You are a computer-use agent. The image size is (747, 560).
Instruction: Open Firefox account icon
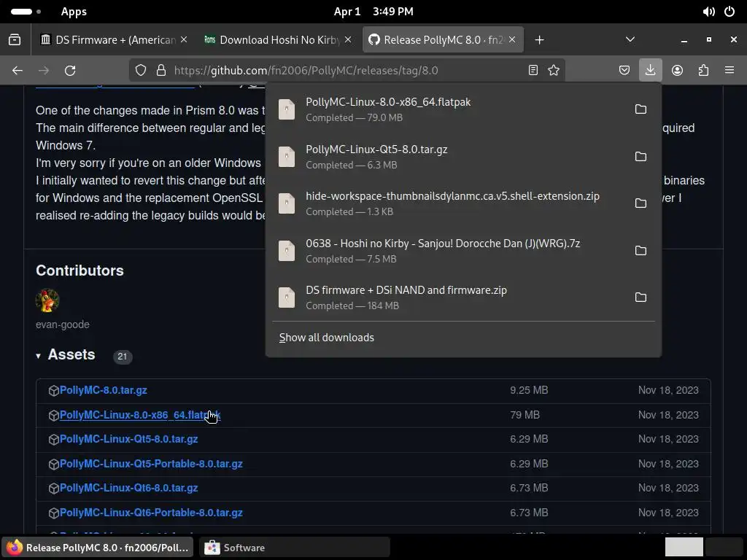pyautogui.click(x=677, y=71)
